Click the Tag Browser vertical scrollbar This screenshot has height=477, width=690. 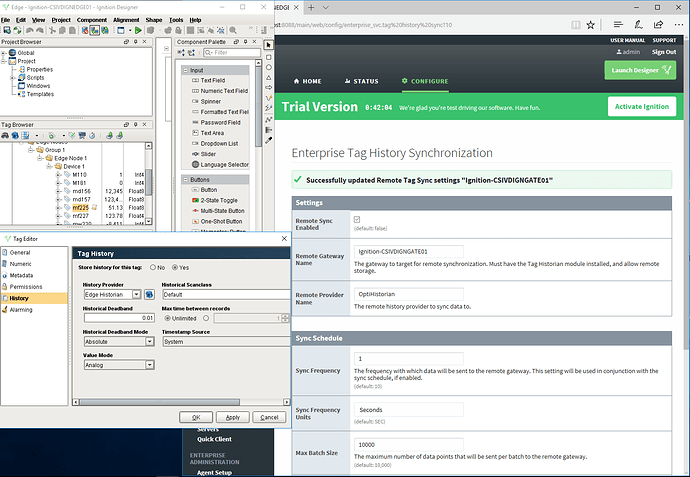[148, 183]
